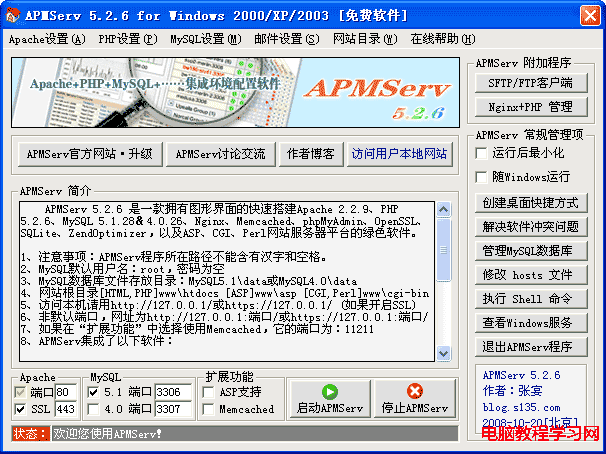Open the 作者博客 button
The image size is (606, 454).
(x=311, y=154)
